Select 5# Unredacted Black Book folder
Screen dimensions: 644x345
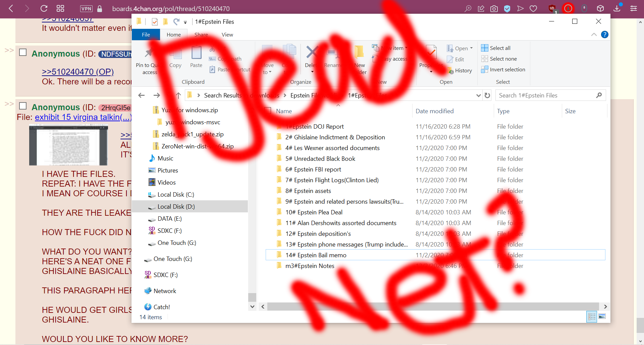(x=320, y=159)
